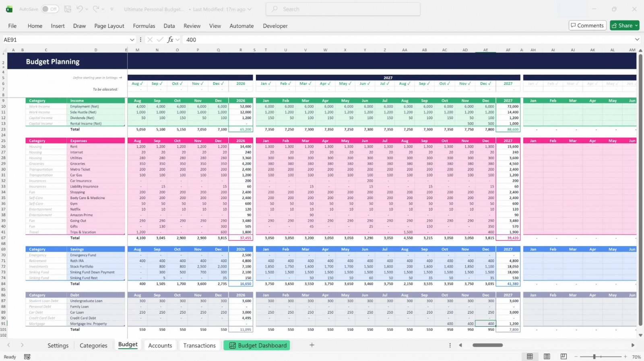Switch to the Budget Dashboard sheet tab
Viewport: 644px width, 361px height.
tap(257, 345)
